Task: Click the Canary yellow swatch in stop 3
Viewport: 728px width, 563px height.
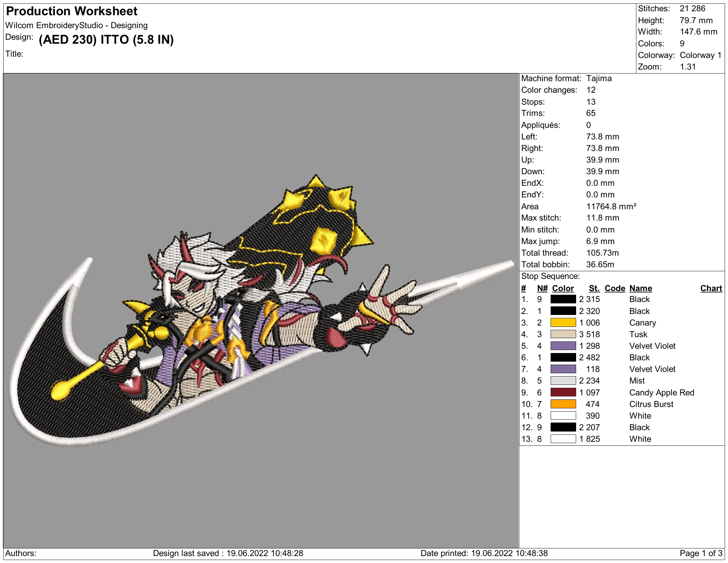Action: (563, 323)
